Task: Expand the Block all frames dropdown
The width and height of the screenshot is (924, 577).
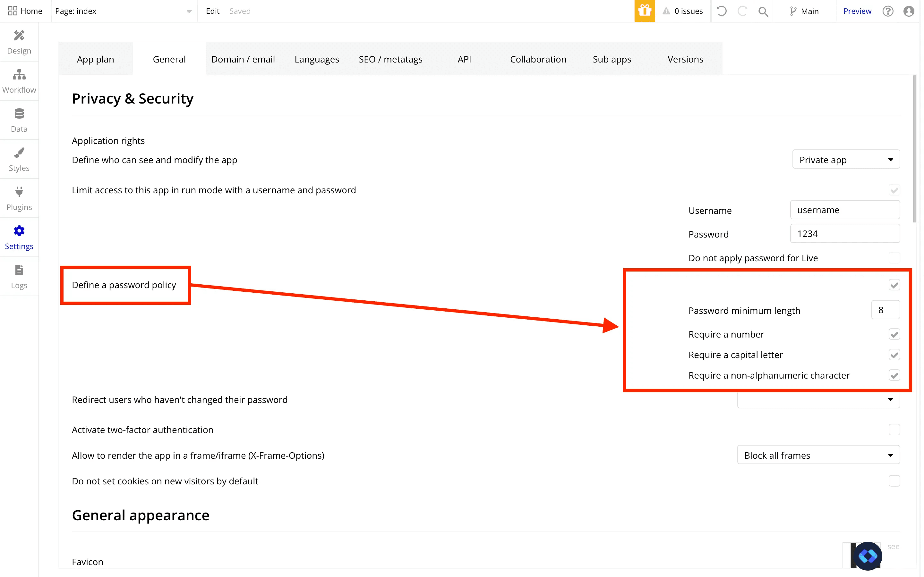Action: pos(818,455)
